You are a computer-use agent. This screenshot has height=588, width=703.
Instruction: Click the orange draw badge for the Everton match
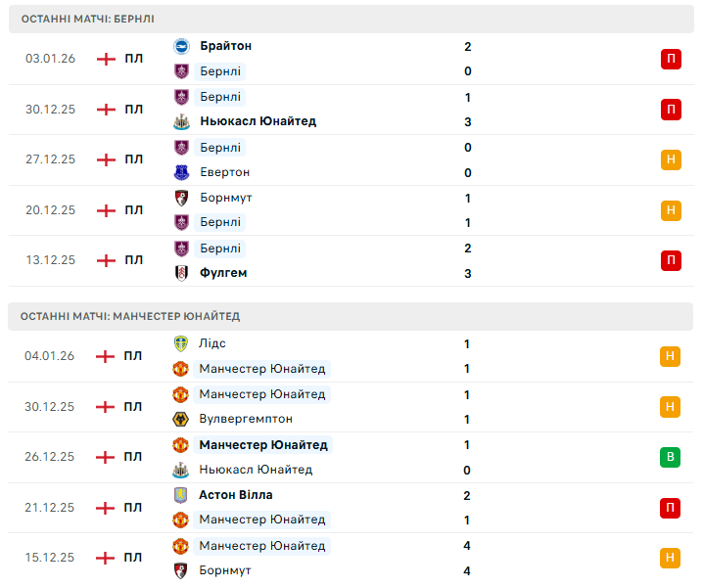671,159
